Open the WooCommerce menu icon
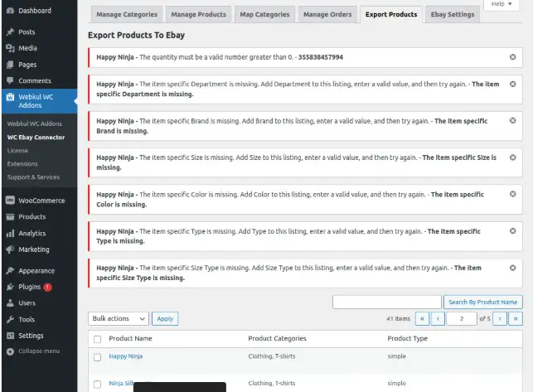Screen dimensions: 533x392 9,201
